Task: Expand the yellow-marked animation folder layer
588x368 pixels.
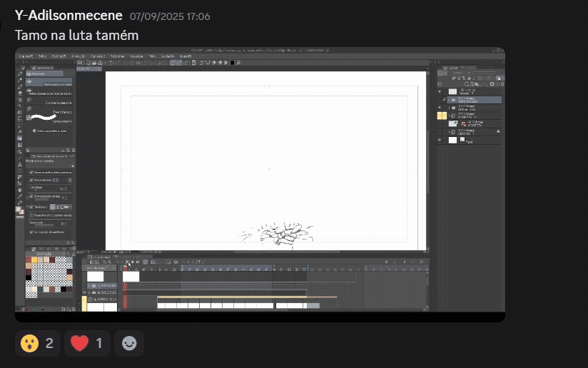Action: pyautogui.click(x=449, y=116)
